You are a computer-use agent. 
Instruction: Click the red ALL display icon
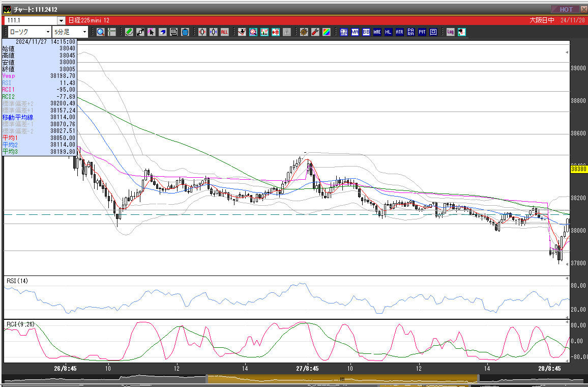click(x=224, y=32)
